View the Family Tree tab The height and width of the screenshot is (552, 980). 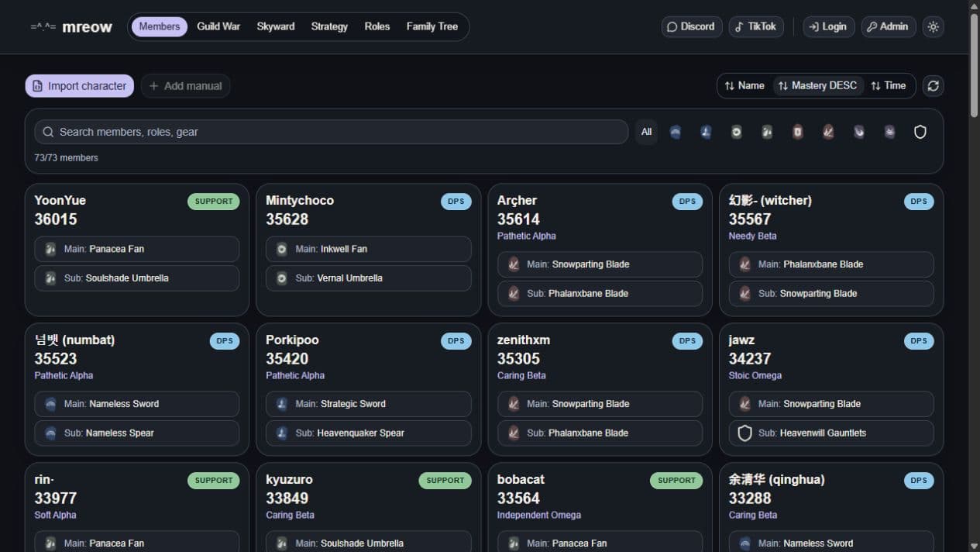432,27
